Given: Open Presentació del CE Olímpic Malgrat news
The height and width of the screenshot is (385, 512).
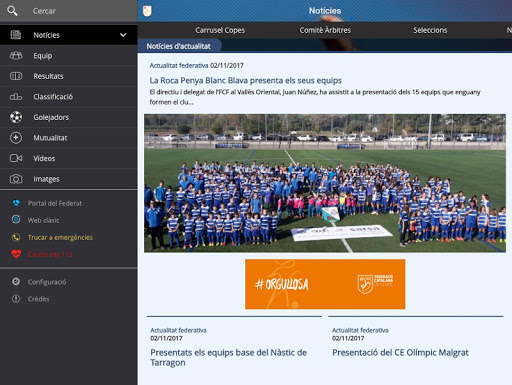Looking at the screenshot, I should click(400, 352).
